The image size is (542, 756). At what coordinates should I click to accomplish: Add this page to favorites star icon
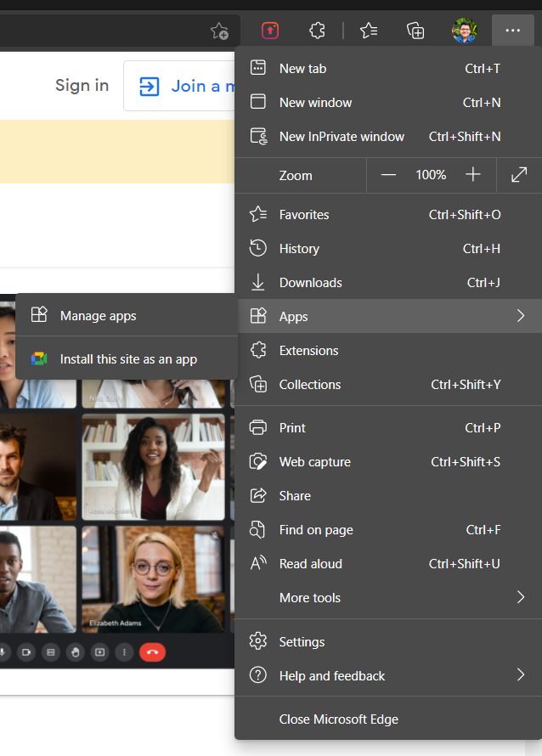pos(219,31)
